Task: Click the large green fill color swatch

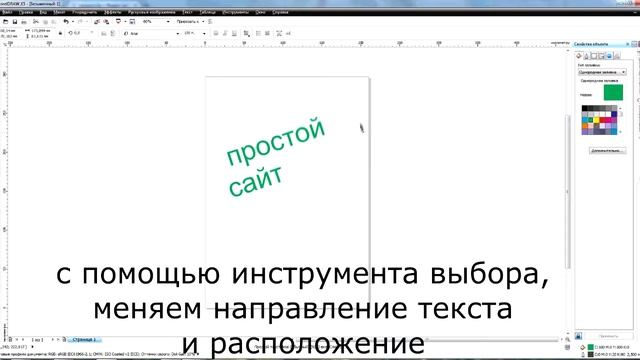Action: [613, 92]
